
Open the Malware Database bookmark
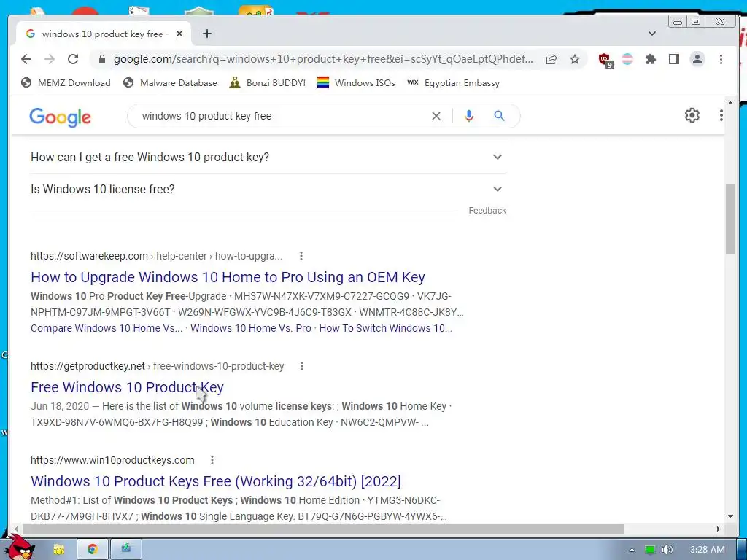[169, 83]
